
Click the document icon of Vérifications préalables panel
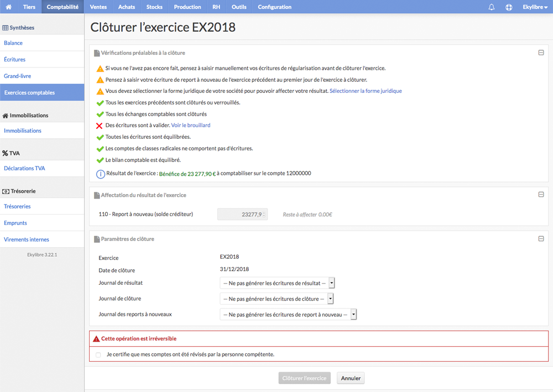point(97,53)
